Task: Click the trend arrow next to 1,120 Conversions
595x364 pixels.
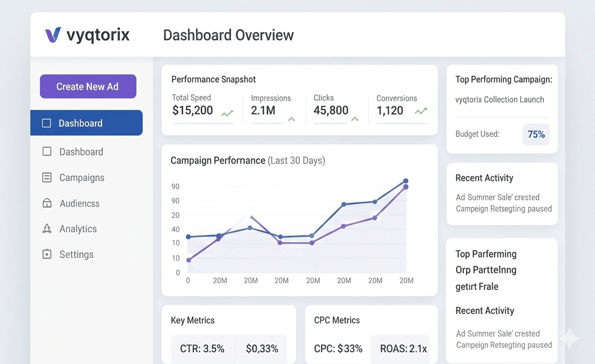Action: pyautogui.click(x=421, y=111)
